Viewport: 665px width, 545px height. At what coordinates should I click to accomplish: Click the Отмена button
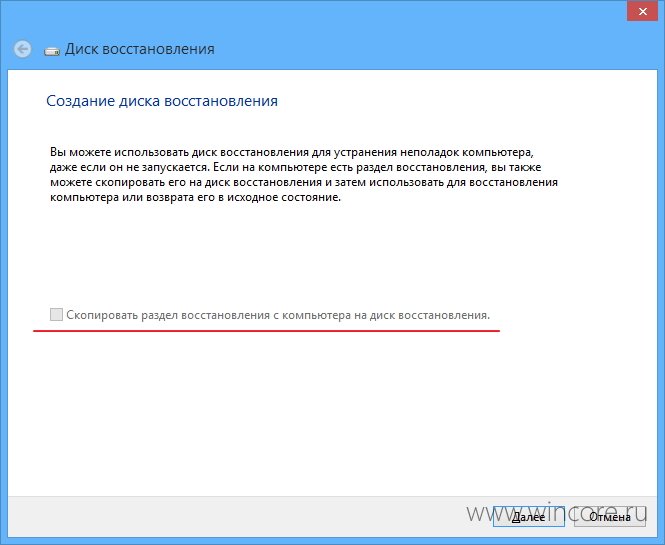click(x=609, y=517)
